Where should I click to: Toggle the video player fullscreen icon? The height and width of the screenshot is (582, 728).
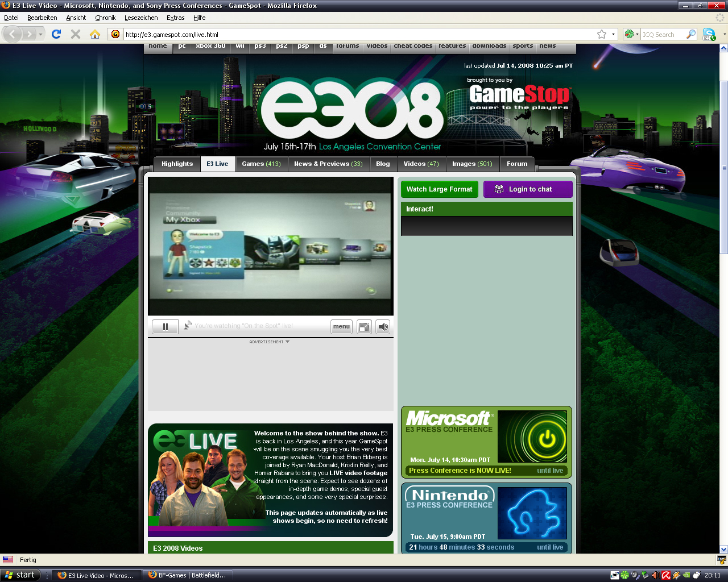(x=365, y=326)
